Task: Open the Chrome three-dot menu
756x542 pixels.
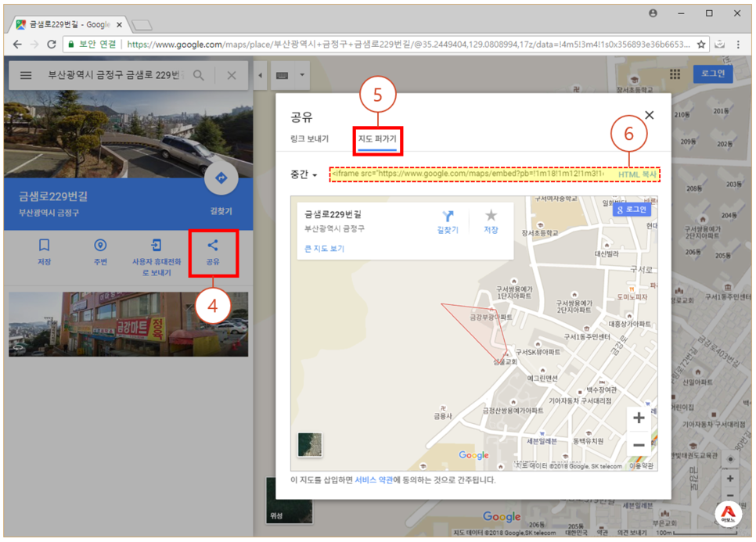Action: (738, 45)
